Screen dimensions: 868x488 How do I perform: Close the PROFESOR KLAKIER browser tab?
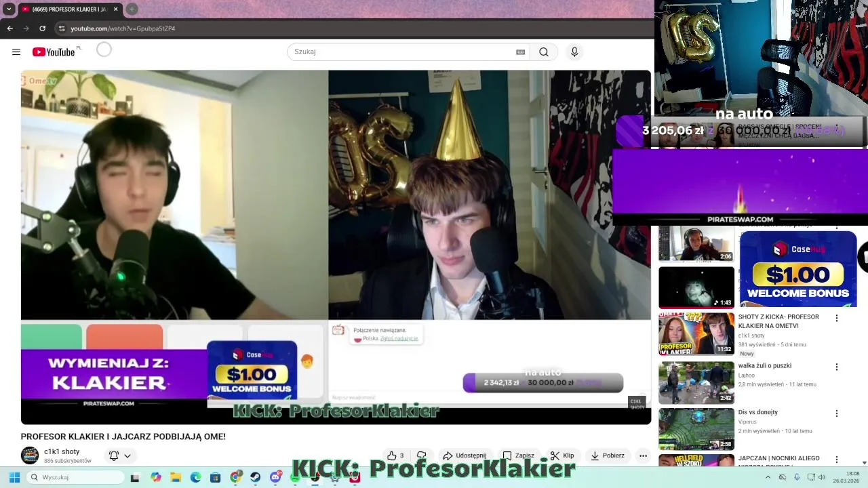click(115, 9)
